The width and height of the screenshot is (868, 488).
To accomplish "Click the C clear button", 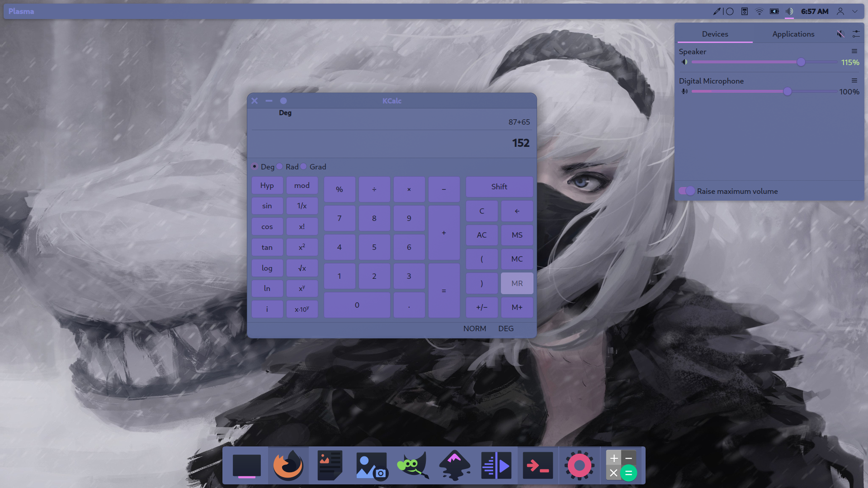I will [482, 211].
